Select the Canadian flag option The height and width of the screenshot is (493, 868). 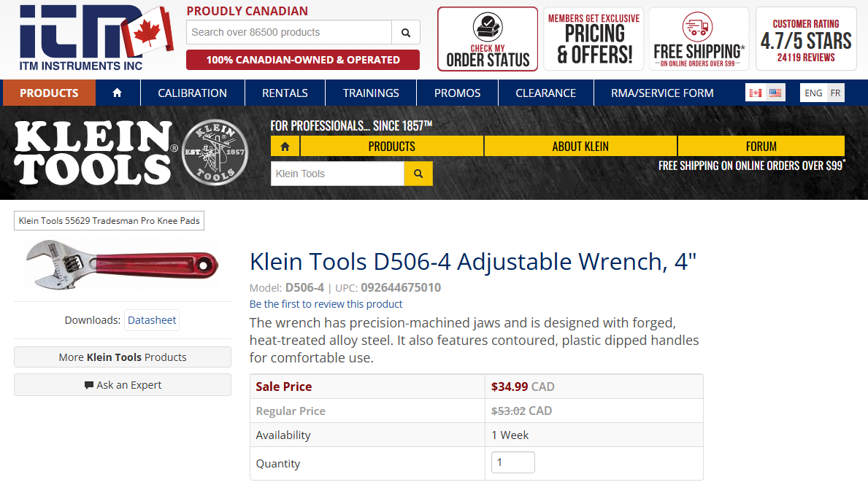756,92
